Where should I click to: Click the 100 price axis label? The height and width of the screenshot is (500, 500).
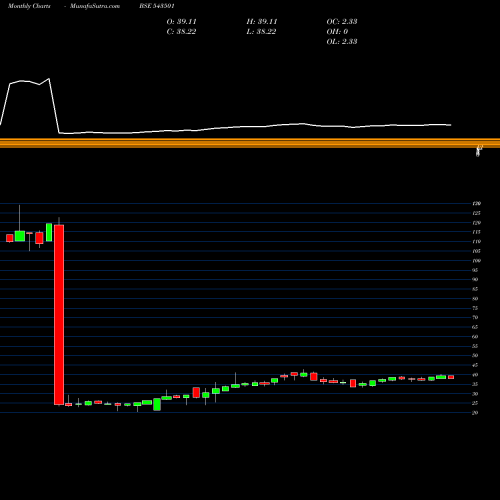click(x=476, y=261)
